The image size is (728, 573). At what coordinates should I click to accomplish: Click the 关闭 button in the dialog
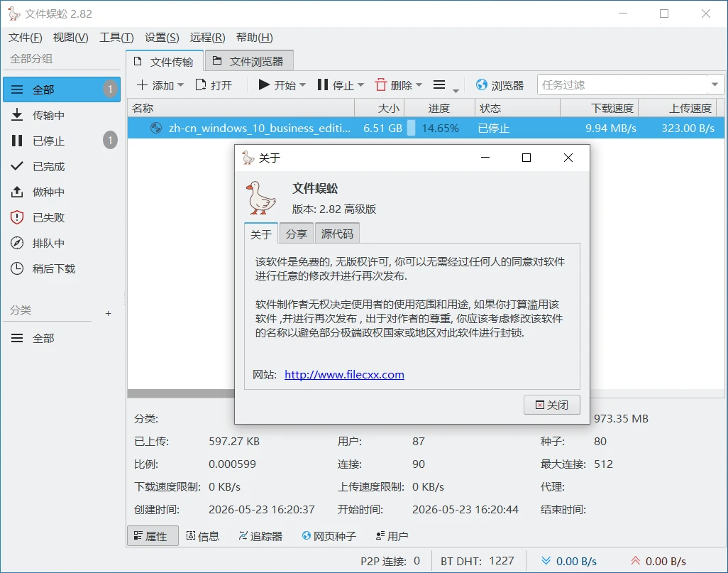tap(551, 405)
